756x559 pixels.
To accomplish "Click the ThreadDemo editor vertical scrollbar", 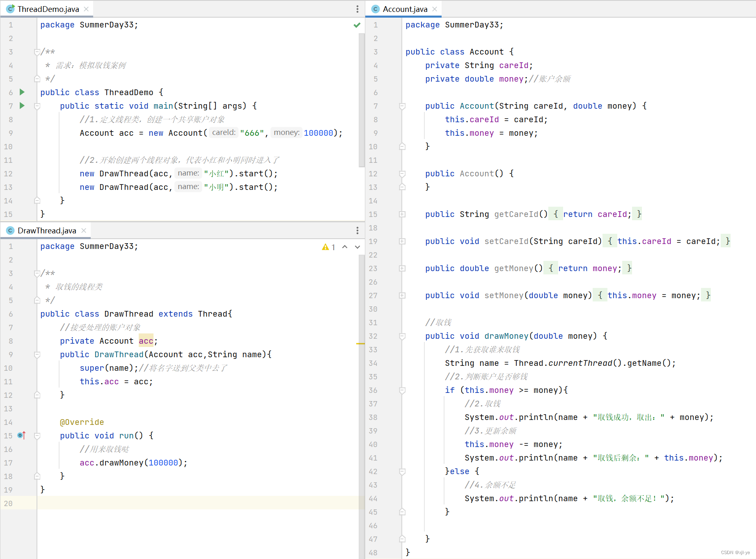I will 362,100.
